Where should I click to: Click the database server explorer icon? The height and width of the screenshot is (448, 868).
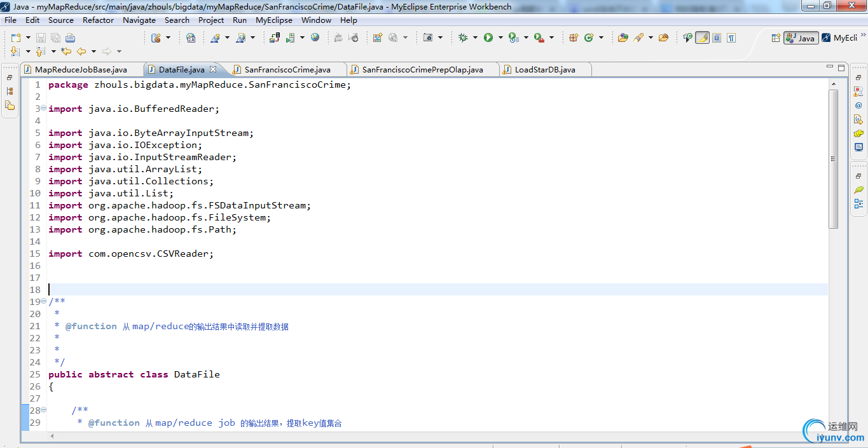click(156, 38)
